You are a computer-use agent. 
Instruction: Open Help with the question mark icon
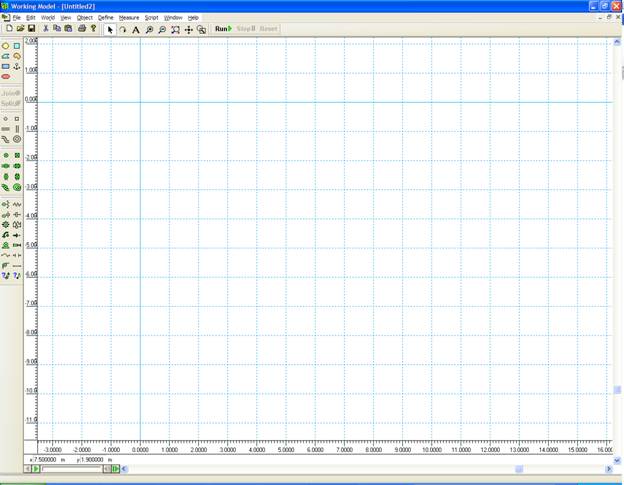pyautogui.click(x=94, y=29)
